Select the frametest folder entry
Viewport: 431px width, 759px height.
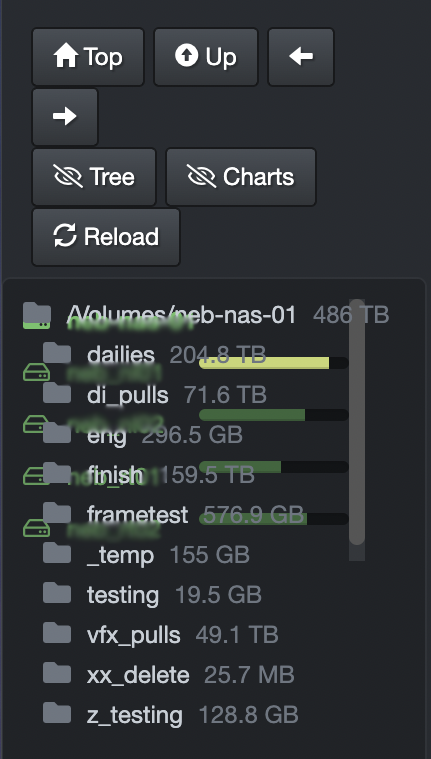tap(138, 514)
